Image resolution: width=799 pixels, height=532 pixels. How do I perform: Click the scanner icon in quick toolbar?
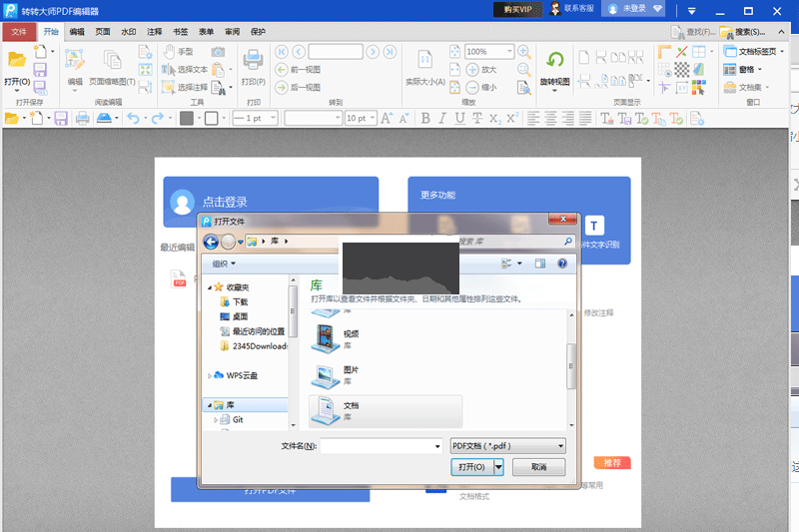click(104, 119)
